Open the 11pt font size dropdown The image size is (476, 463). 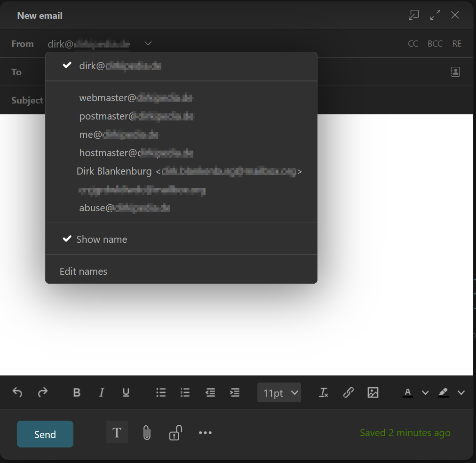(279, 392)
